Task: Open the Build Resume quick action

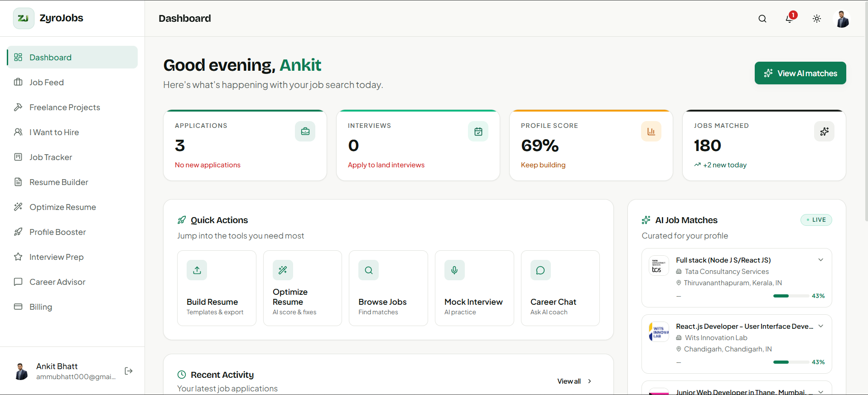Action: point(217,288)
